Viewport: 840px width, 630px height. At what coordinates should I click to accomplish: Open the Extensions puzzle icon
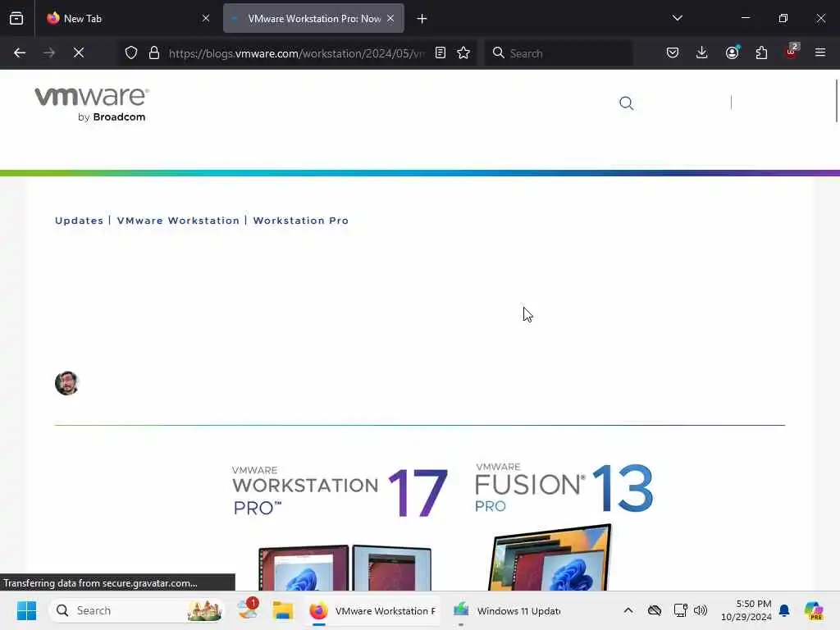click(761, 52)
